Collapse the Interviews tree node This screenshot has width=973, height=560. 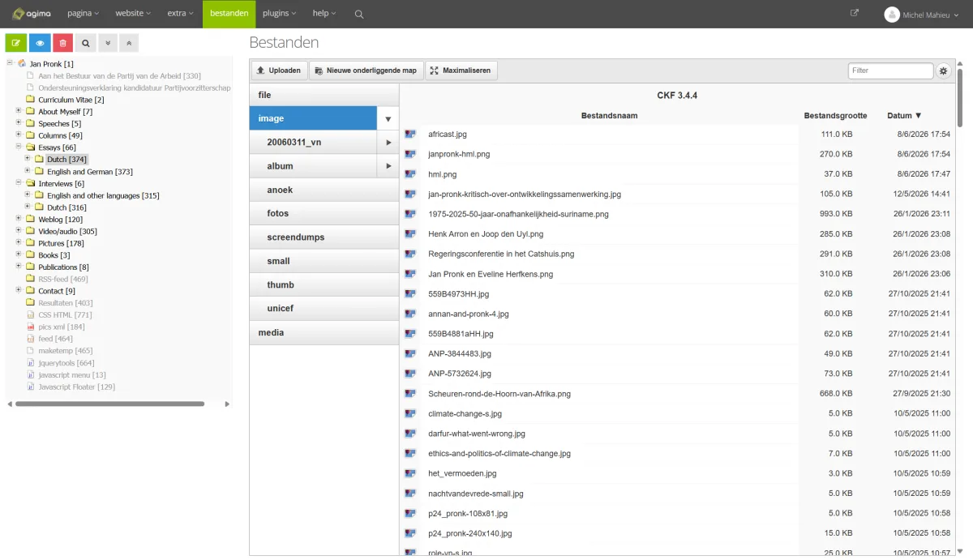[19, 183]
